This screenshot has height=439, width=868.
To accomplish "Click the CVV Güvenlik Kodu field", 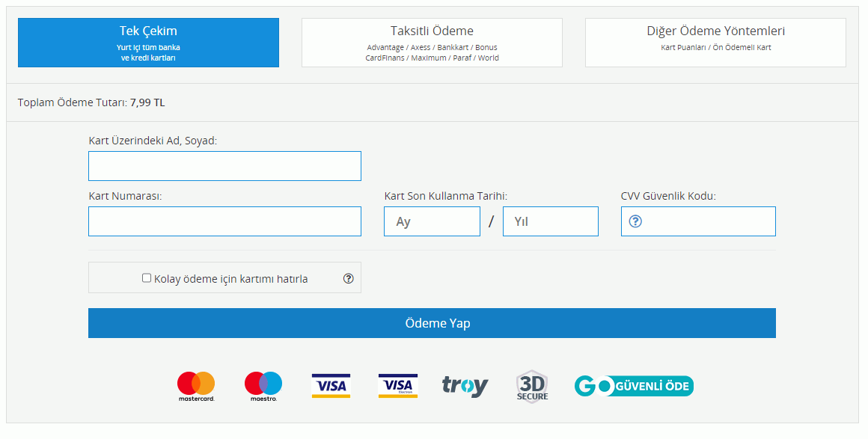I will point(698,221).
